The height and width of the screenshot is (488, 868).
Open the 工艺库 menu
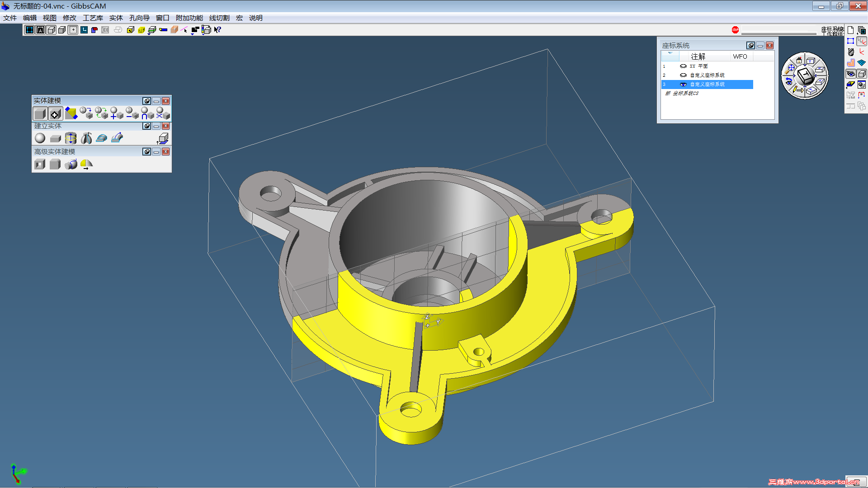pos(93,18)
